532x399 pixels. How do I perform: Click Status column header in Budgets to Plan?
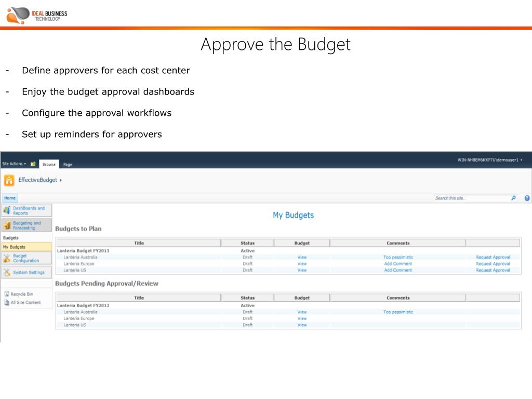click(x=247, y=243)
